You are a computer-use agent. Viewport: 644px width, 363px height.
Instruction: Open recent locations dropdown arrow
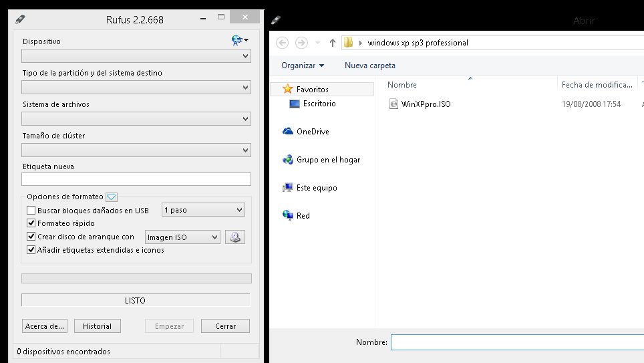pyautogui.click(x=317, y=43)
